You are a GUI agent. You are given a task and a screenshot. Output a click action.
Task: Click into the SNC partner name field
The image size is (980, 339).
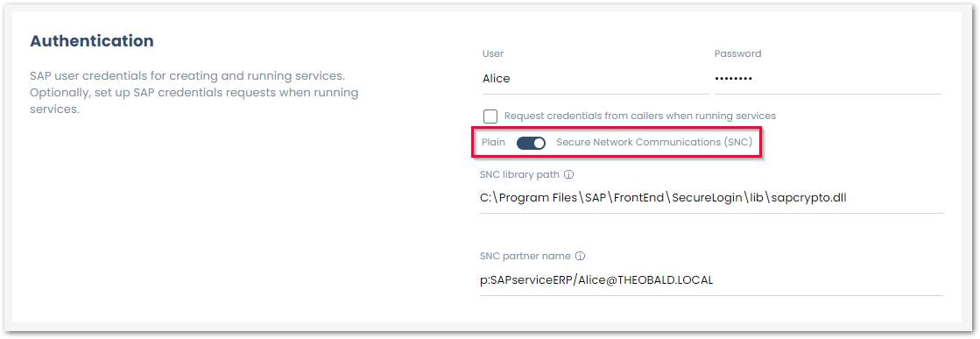pyautogui.click(x=711, y=280)
